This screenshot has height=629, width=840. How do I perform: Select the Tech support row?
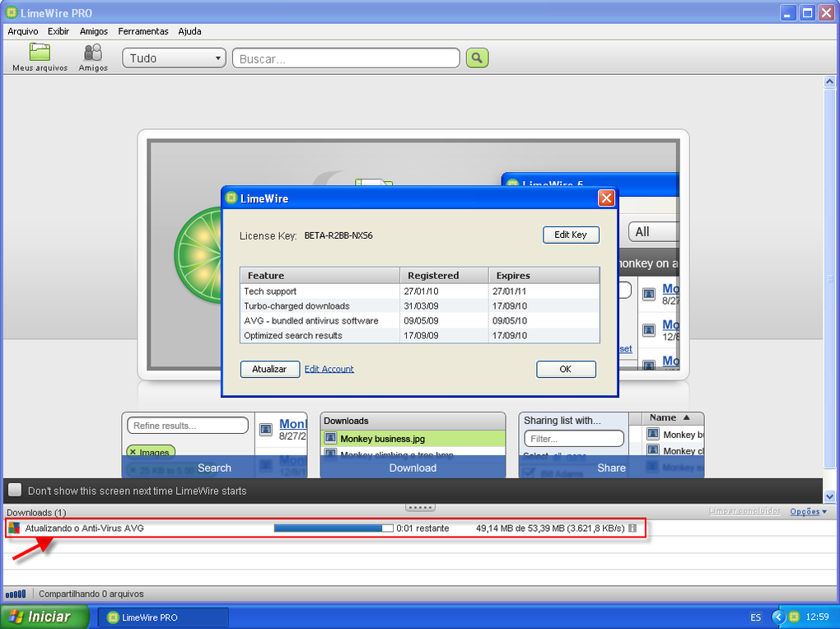point(420,291)
